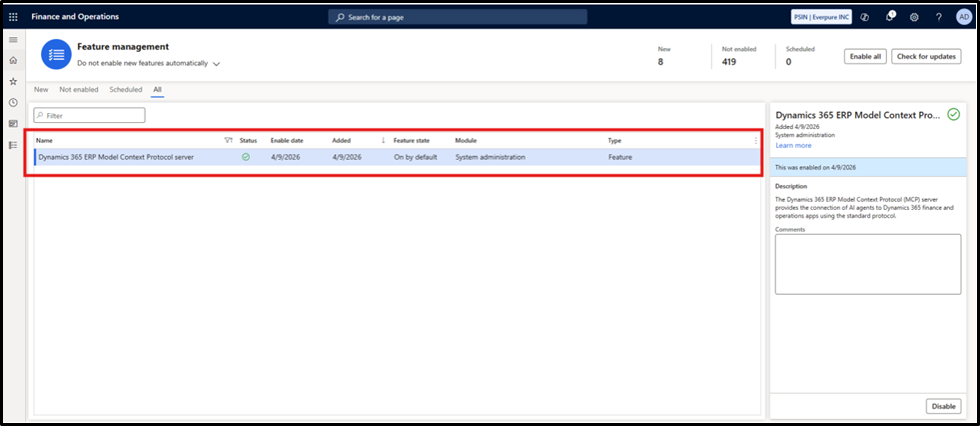Open Modules list icon in the sidebar
Screen dimensions: 980x426
click(13, 145)
